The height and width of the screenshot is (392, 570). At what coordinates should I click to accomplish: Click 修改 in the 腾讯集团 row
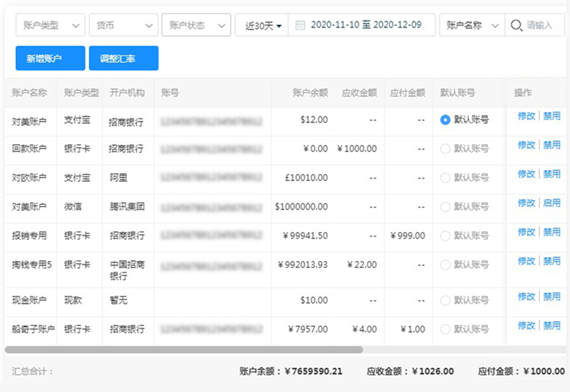point(526,203)
